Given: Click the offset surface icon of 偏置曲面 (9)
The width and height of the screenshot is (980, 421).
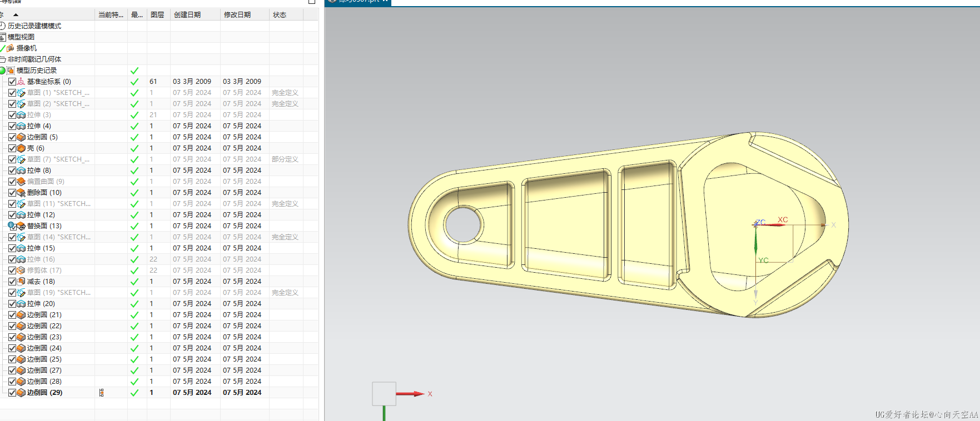Looking at the screenshot, I should click(x=21, y=182).
